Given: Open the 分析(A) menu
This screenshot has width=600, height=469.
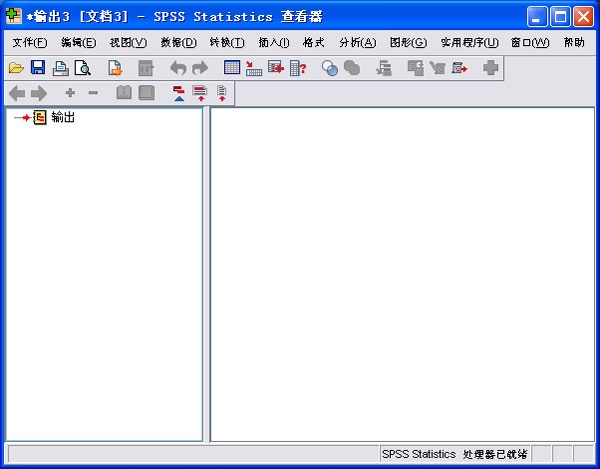Looking at the screenshot, I should pyautogui.click(x=357, y=42).
